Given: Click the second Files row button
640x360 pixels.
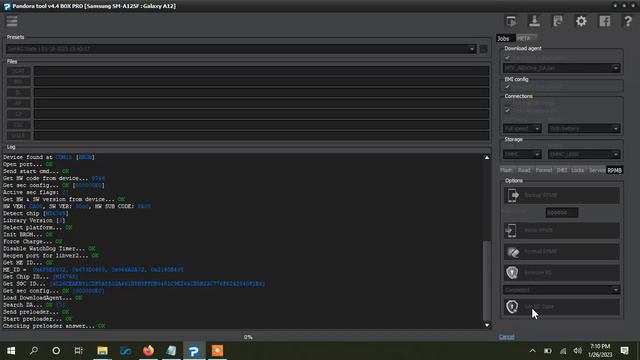Looking at the screenshot, I should (x=18, y=82).
